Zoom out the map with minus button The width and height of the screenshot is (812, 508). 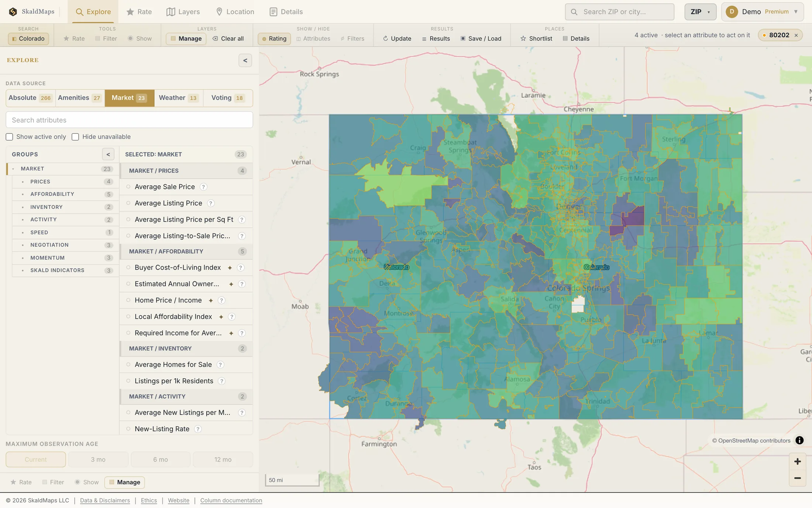[797, 478]
